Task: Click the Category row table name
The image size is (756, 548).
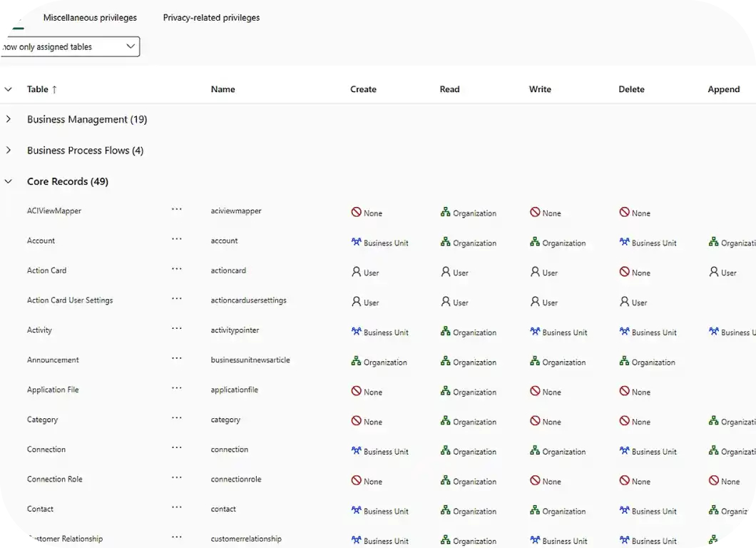Action: [x=42, y=420]
